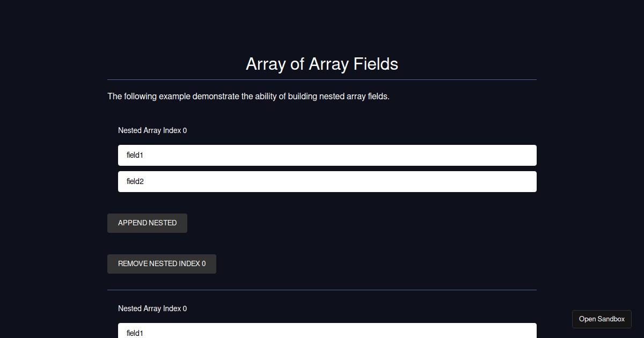Click the top Nested Array Index 0 label above field2
The width and height of the screenshot is (644, 338).
click(152, 130)
